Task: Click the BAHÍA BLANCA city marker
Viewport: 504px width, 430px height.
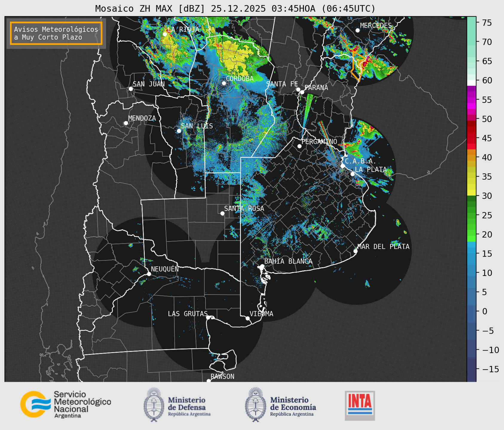Action: (x=262, y=266)
